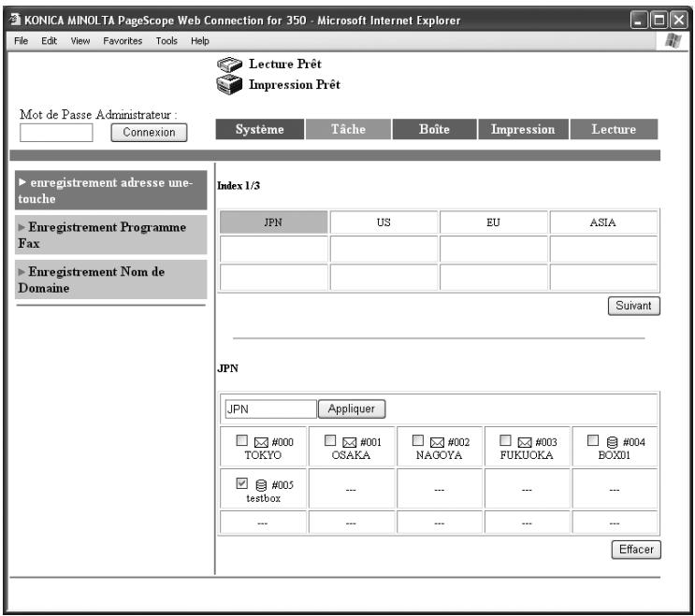Image resolution: width=695 pixels, height=616 pixels.
Task: Click the Windows flag logo in the menu bar
Action: click(x=673, y=41)
